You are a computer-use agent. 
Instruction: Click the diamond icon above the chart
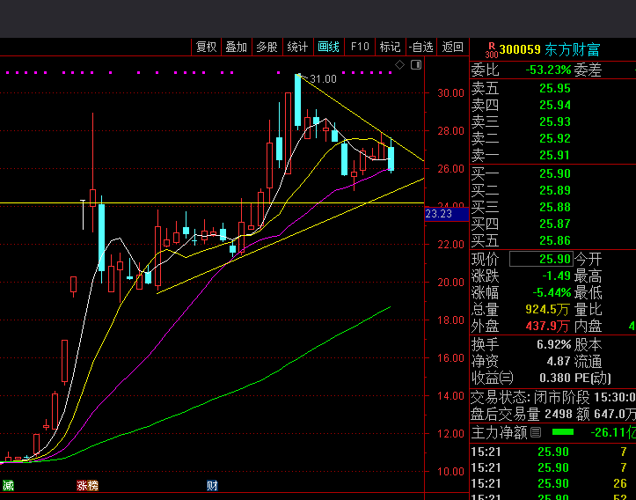pyautogui.click(x=400, y=65)
